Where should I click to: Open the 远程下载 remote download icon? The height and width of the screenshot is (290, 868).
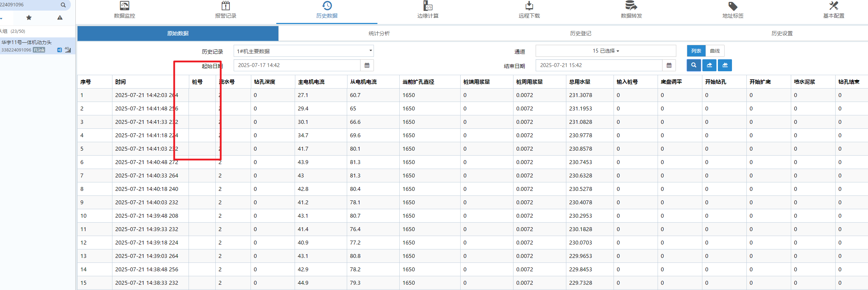(x=529, y=6)
